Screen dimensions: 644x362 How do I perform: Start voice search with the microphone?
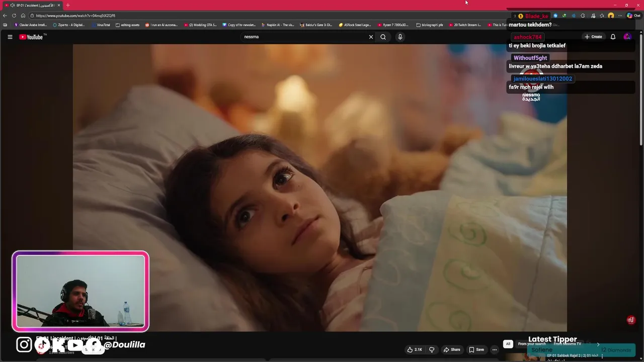click(x=400, y=37)
